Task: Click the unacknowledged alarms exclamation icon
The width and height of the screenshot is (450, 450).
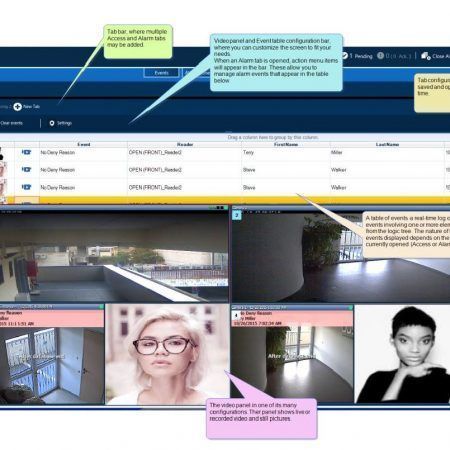Action: click(380, 55)
